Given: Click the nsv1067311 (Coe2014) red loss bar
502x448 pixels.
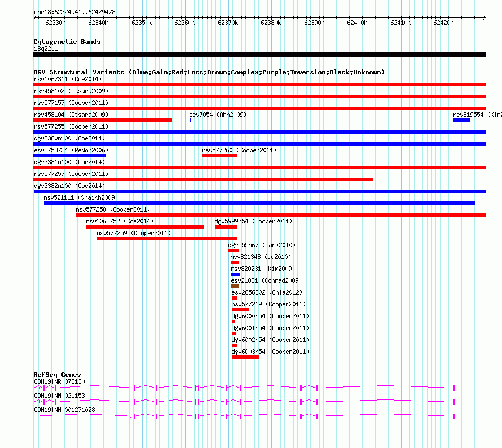Looking at the screenshot, I should click(259, 85).
